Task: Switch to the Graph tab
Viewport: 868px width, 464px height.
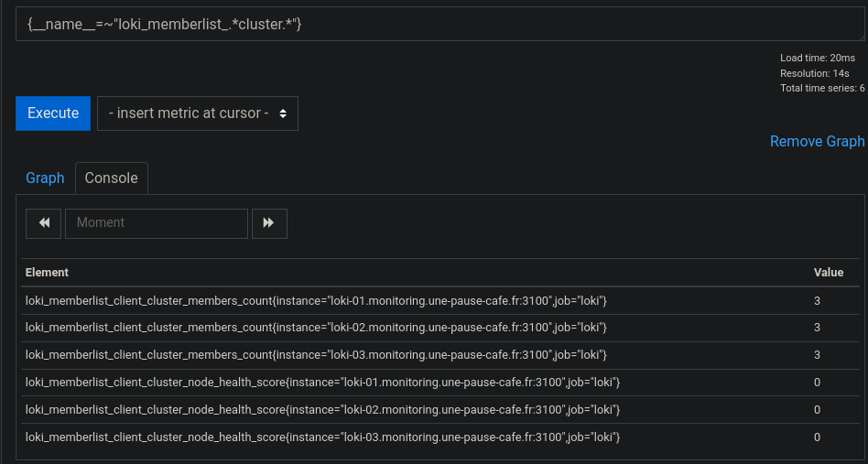Action: point(45,178)
